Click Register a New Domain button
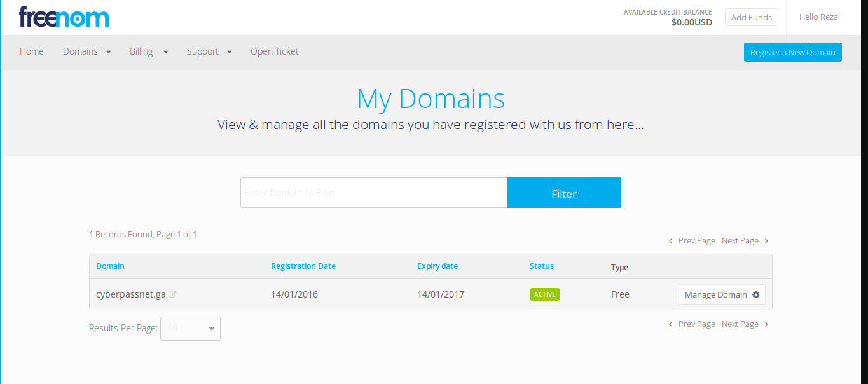The width and height of the screenshot is (868, 384). [792, 52]
